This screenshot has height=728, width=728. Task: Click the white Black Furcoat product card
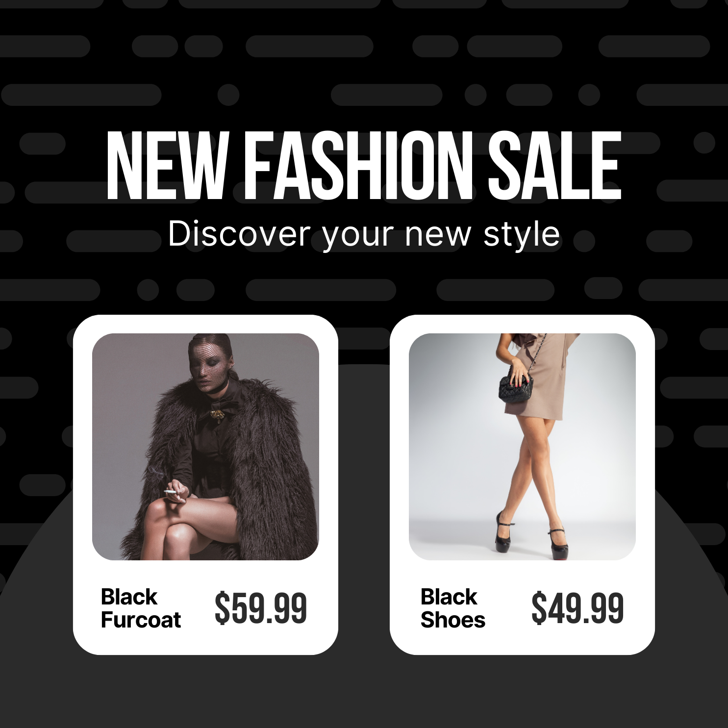coord(205,485)
